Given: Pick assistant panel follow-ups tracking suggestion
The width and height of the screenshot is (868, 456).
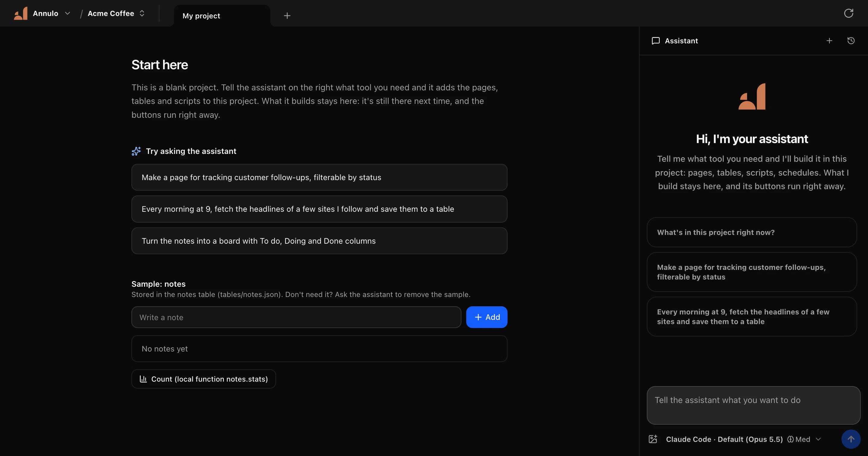Looking at the screenshot, I should [751, 272].
